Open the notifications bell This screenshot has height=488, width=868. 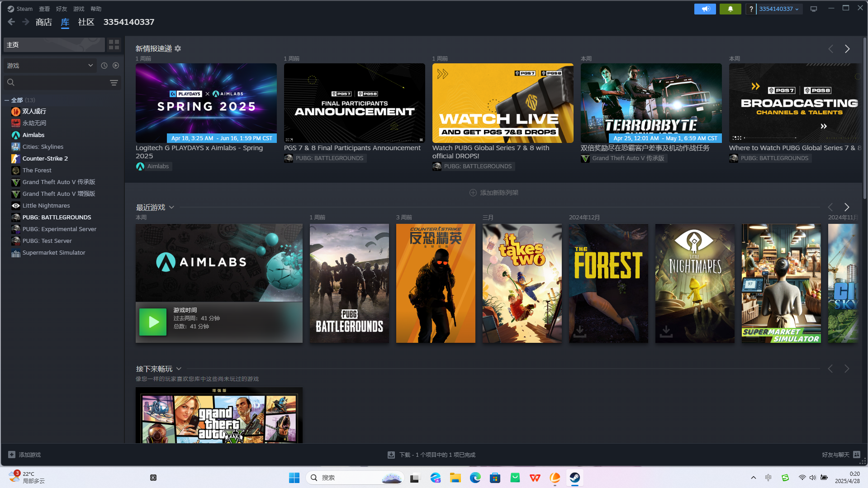pos(730,9)
